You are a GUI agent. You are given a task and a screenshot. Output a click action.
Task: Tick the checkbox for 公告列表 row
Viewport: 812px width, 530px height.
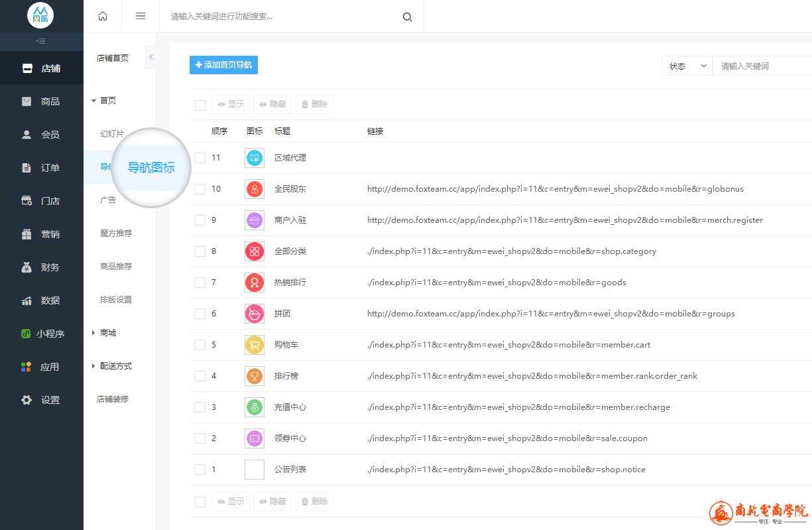[x=200, y=470]
